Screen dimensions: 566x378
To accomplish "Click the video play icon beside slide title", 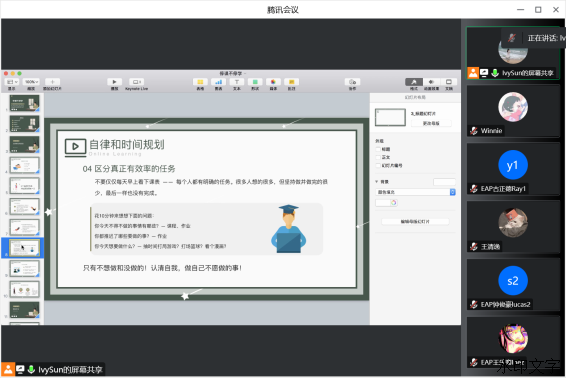I will [75, 147].
